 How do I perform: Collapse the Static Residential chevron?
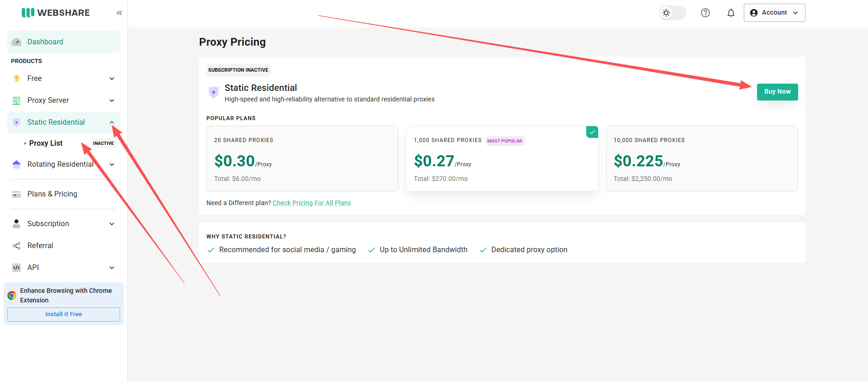[112, 122]
